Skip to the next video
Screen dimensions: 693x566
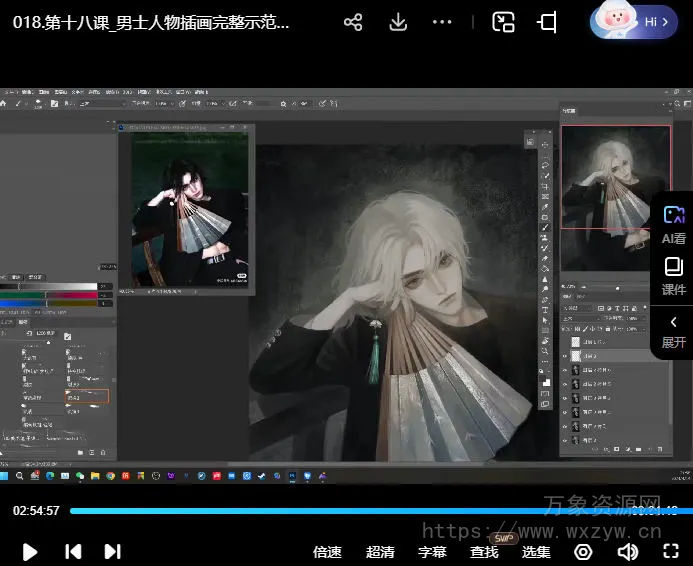coord(113,551)
